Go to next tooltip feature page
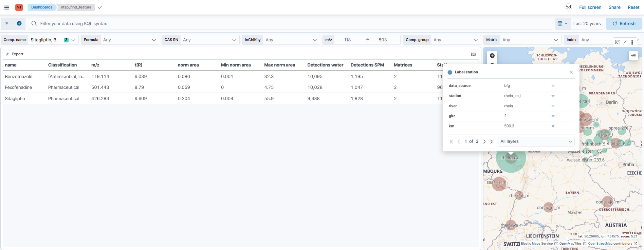The image size is (644, 250). 484,141
